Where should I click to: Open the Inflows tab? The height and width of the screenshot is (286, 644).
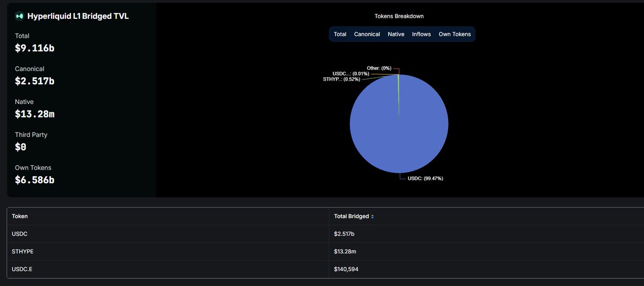click(421, 34)
